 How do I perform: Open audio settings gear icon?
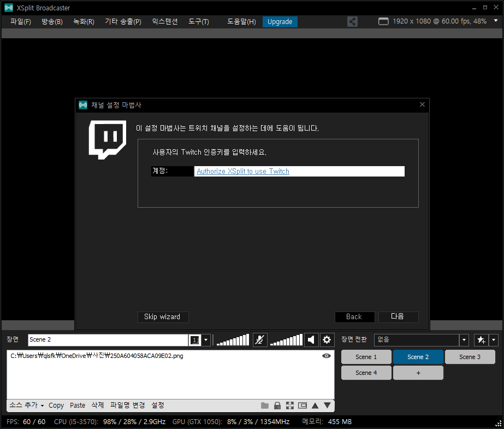pos(327,340)
